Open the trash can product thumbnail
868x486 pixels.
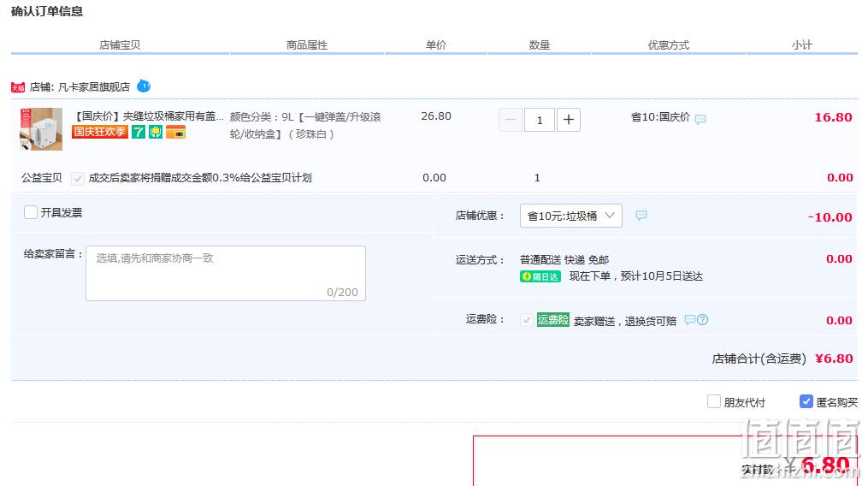tap(41, 129)
